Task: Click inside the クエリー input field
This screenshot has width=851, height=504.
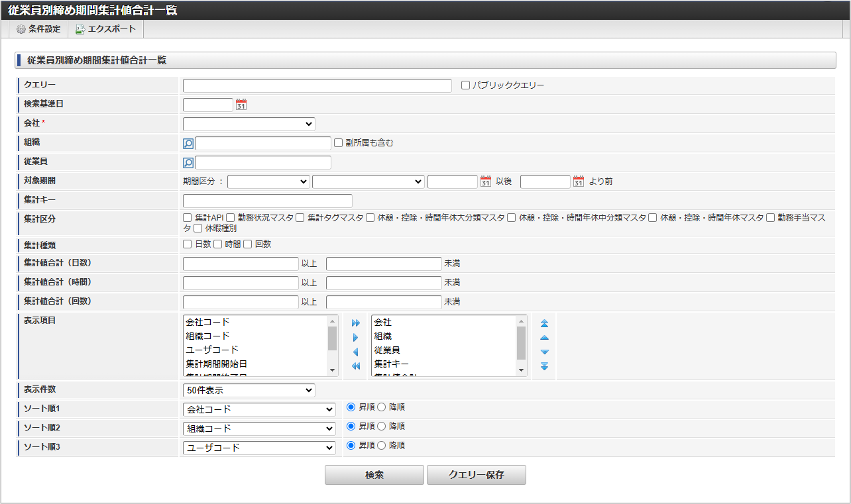Action: click(317, 85)
